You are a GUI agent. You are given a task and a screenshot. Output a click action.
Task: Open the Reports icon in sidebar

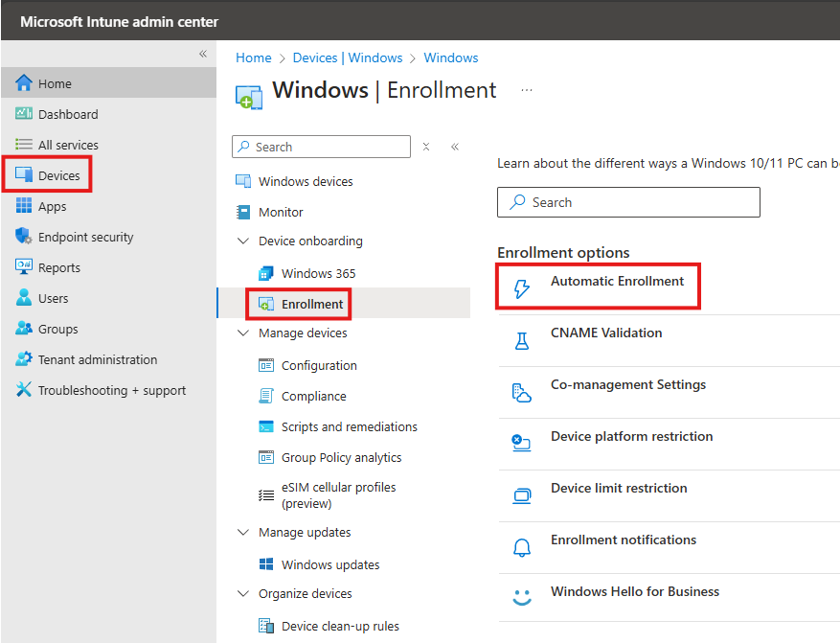coord(24,266)
